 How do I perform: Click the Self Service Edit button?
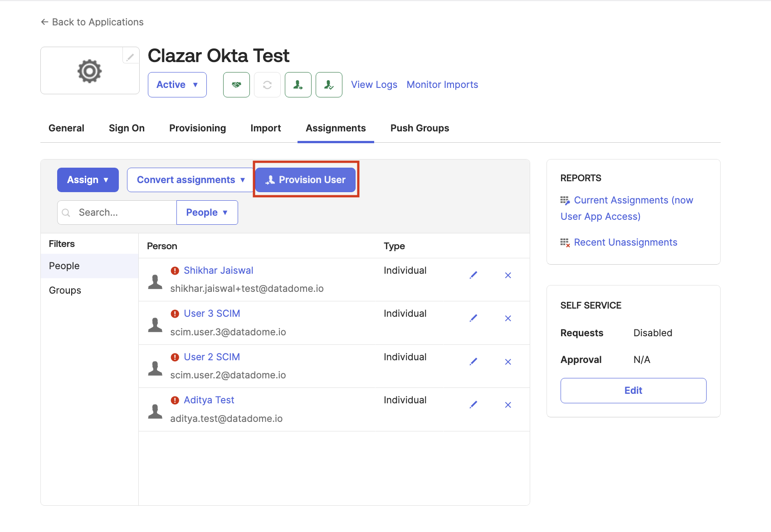click(x=634, y=391)
